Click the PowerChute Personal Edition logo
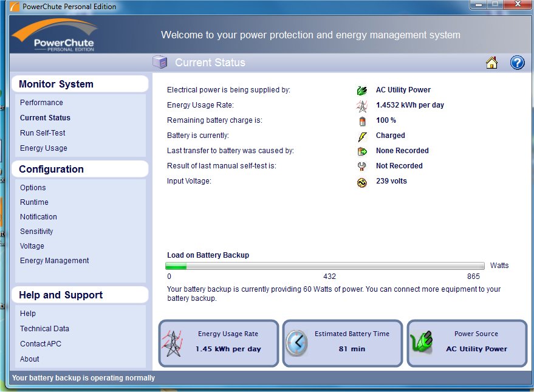This screenshot has height=392, width=534. click(55, 35)
